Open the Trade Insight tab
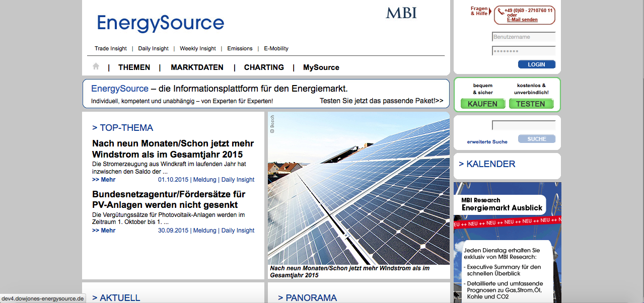The width and height of the screenshot is (644, 303). [x=111, y=48]
